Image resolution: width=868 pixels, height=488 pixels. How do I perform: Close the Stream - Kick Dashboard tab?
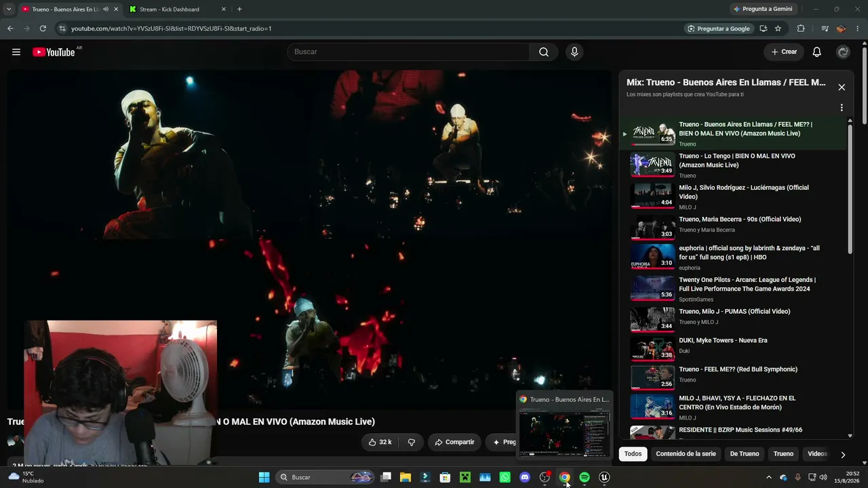[224, 9]
